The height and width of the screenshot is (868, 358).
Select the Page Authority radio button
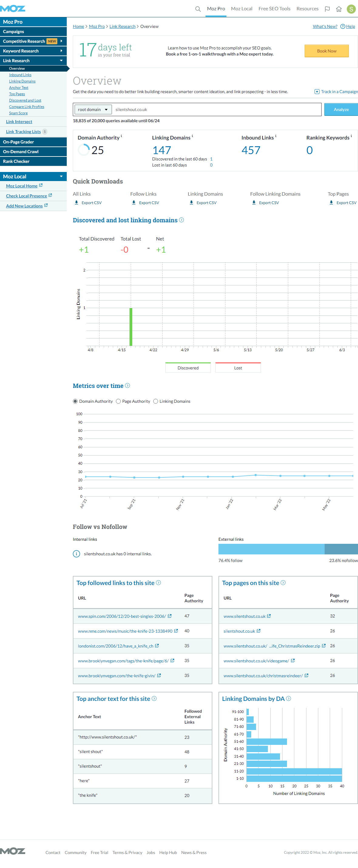pos(118,401)
